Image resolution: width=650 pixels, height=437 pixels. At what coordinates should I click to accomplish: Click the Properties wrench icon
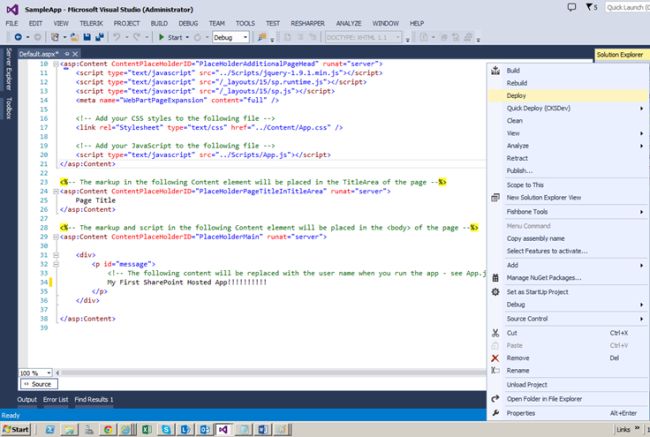pyautogui.click(x=496, y=412)
